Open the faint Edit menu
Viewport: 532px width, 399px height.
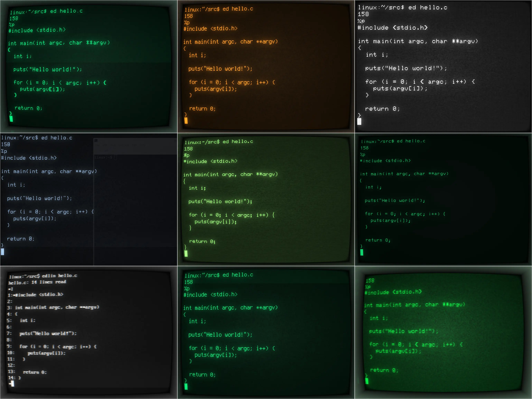(105, 145)
